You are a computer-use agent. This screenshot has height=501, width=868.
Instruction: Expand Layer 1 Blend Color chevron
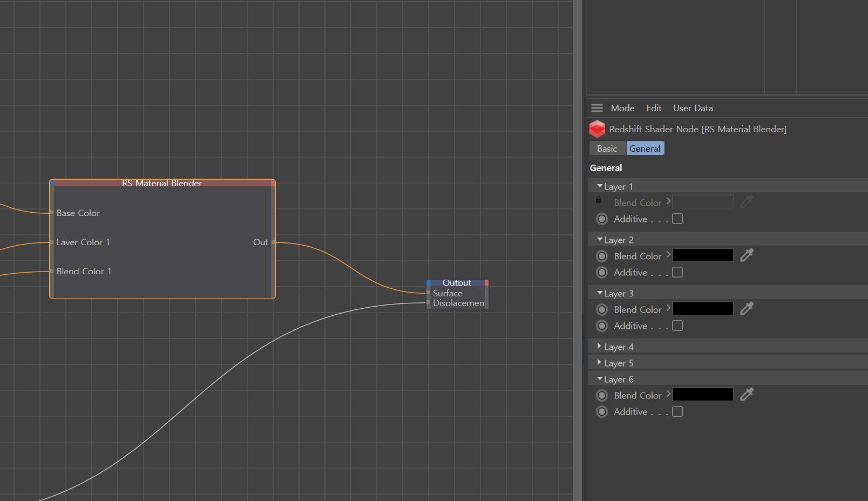[x=668, y=201]
